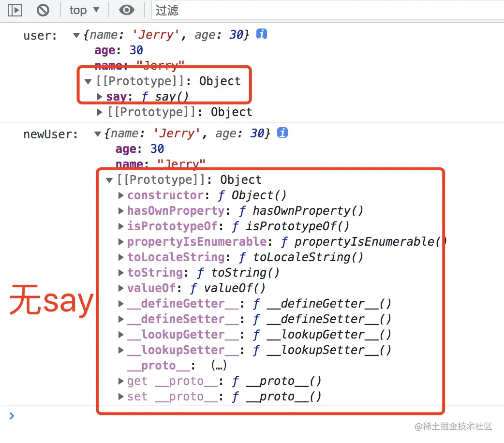The width and height of the screenshot is (504, 443).
Task: Collapse the newUser object row
Action: 97,134
